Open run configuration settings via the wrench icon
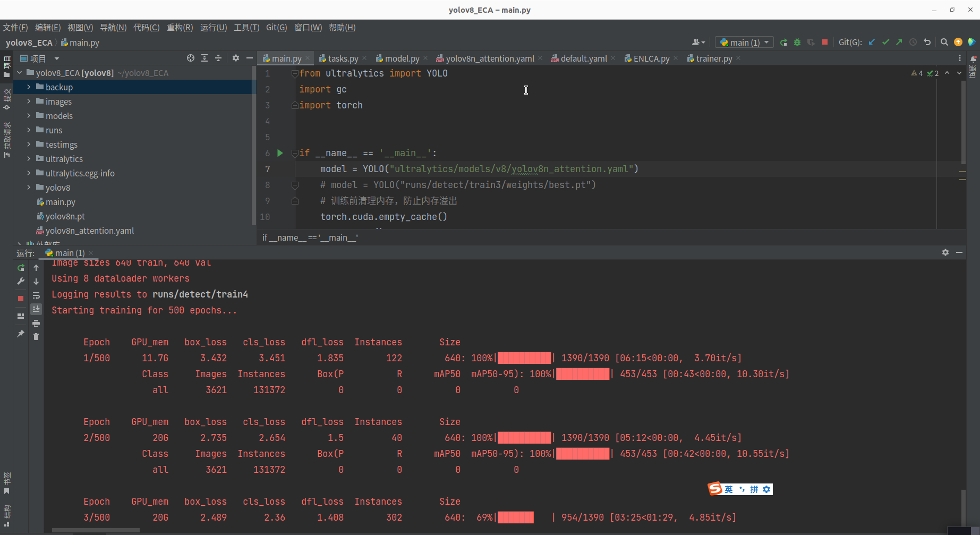Screen dimensions: 980x535 (x=20, y=281)
